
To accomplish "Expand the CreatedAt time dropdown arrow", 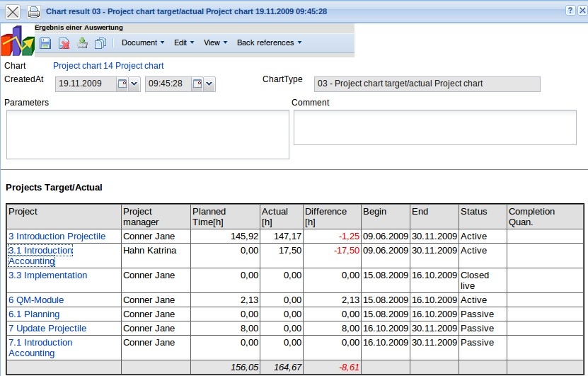I will coord(209,84).
